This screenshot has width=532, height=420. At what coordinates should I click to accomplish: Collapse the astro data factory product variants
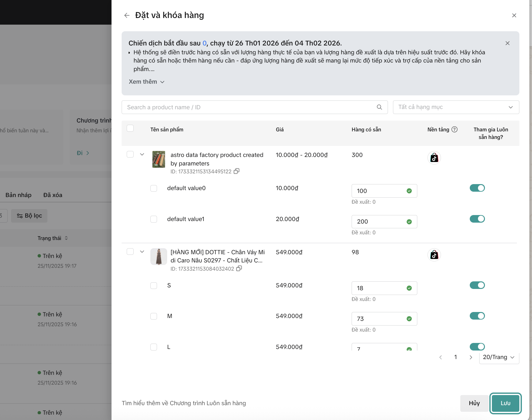coord(142,154)
